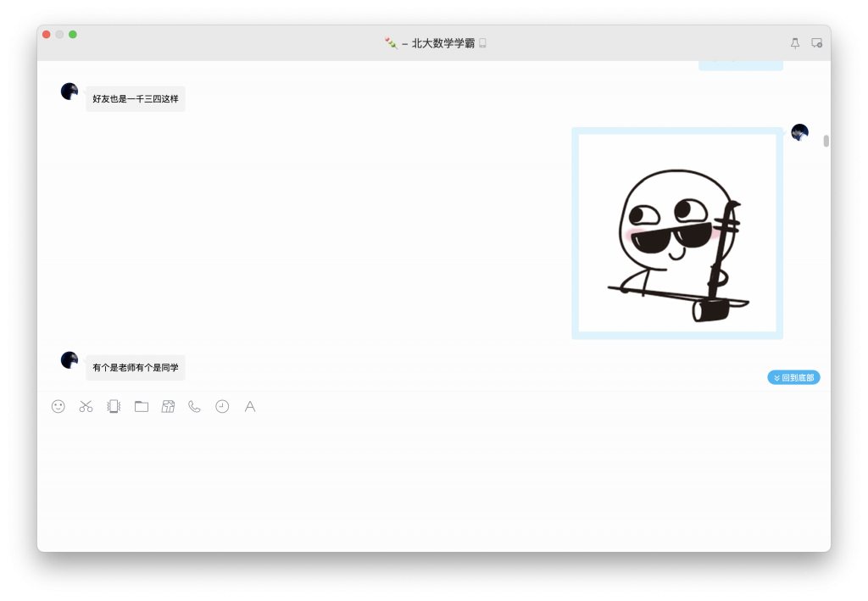
Task: Open the chat history clock
Action: coord(221,406)
